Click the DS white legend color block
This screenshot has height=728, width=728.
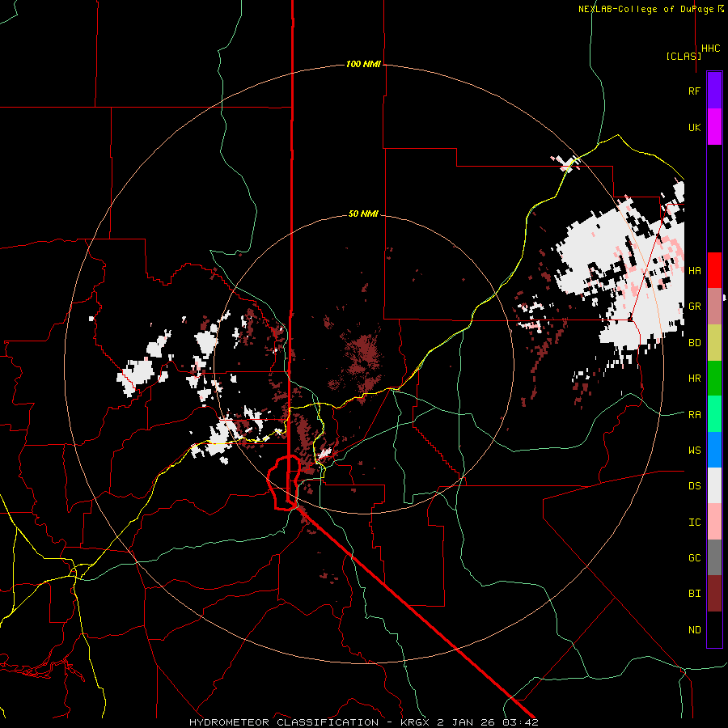714,485
